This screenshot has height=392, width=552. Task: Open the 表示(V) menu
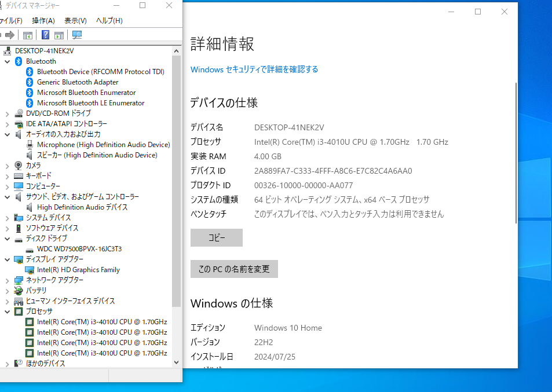point(75,21)
